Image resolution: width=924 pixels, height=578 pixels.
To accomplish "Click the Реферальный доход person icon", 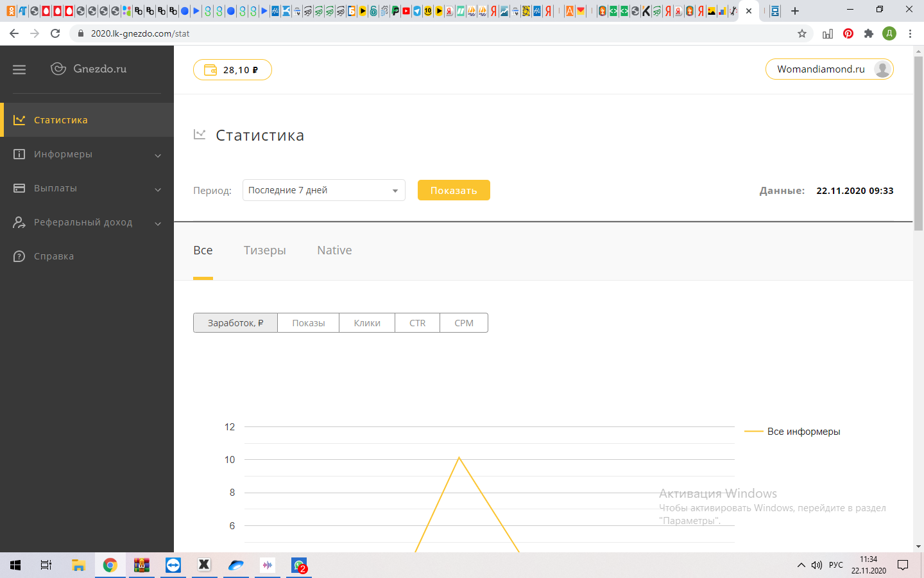I will pos(19,222).
